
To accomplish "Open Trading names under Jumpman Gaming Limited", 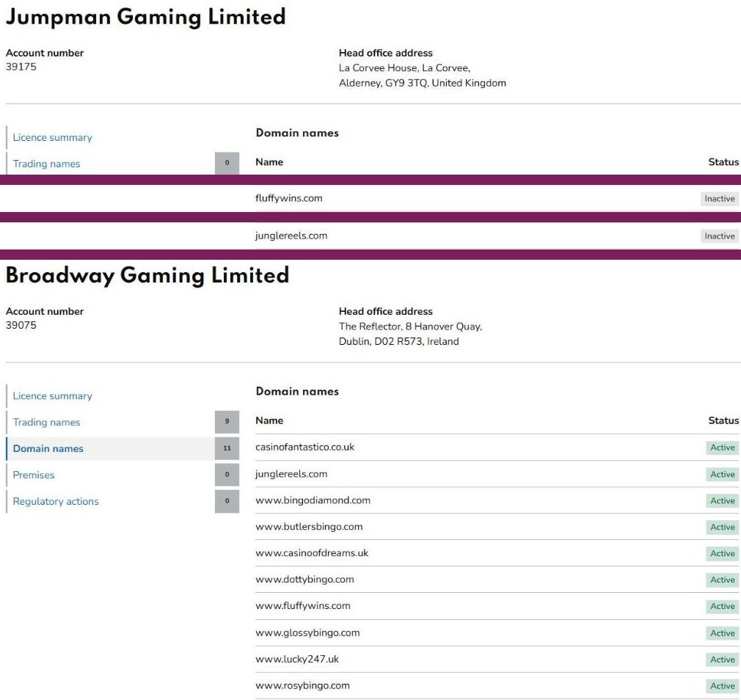I will coord(46,164).
